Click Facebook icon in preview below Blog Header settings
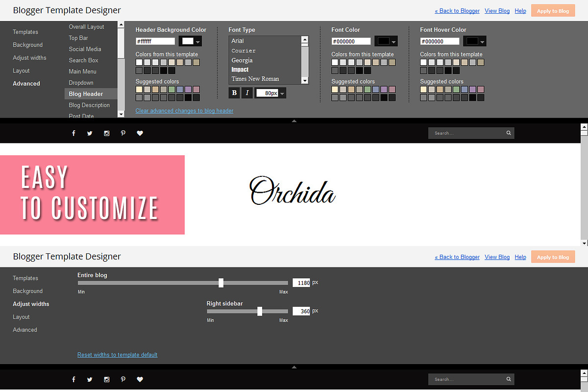 point(73,133)
